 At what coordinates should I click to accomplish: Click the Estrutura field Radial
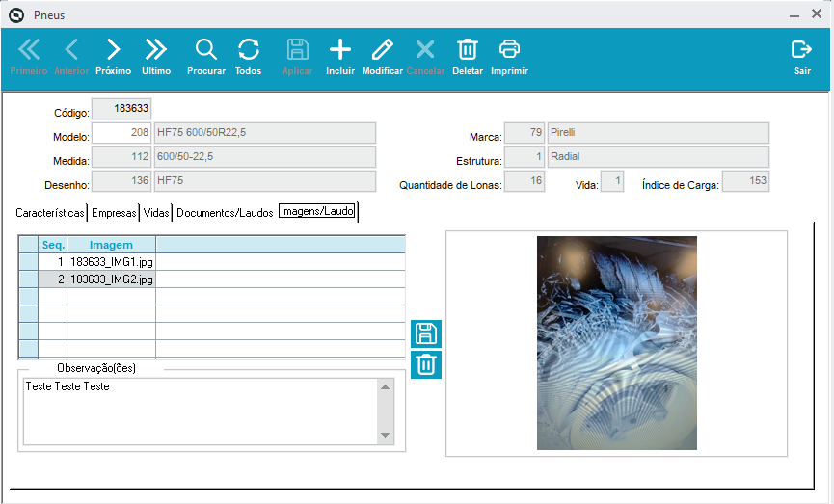pyautogui.click(x=658, y=157)
